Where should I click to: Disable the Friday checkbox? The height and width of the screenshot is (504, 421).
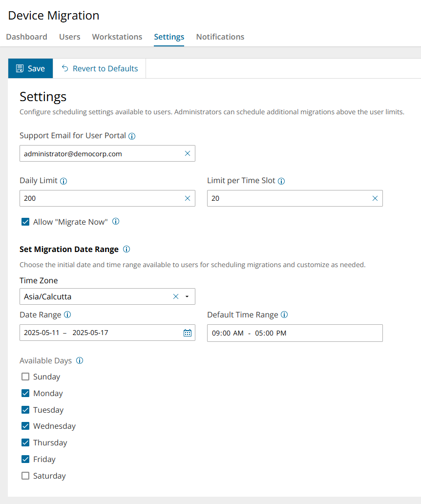click(25, 460)
